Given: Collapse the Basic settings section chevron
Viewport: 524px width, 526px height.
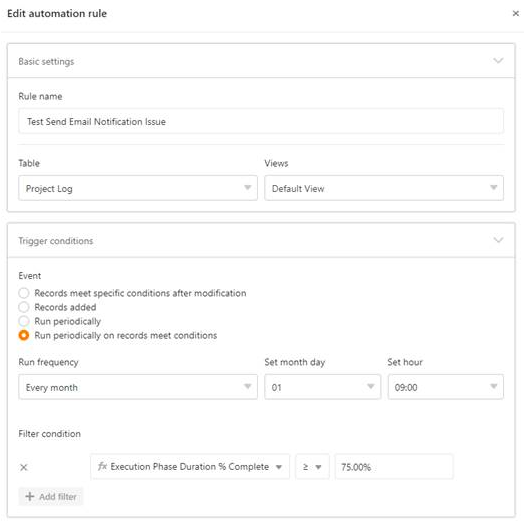Looking at the screenshot, I should click(498, 61).
